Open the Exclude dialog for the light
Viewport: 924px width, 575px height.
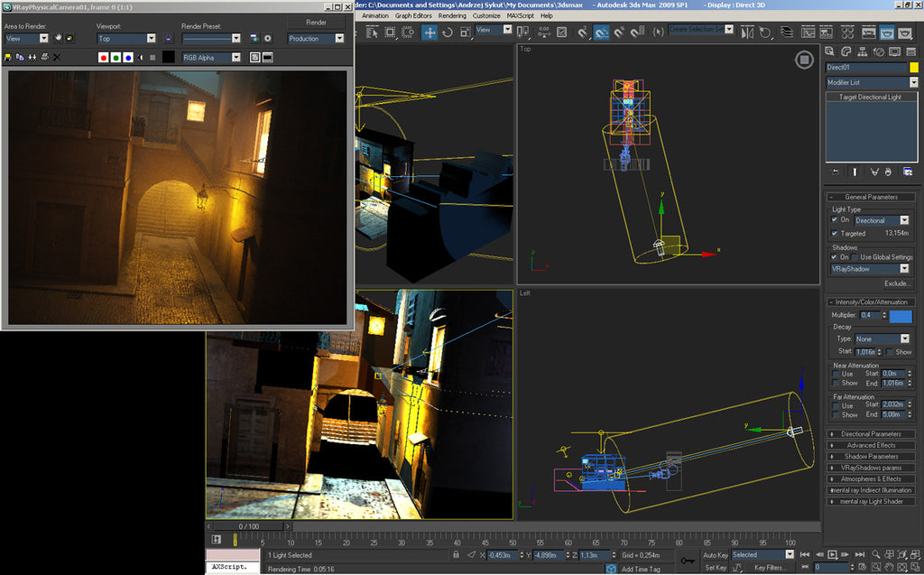pos(898,283)
